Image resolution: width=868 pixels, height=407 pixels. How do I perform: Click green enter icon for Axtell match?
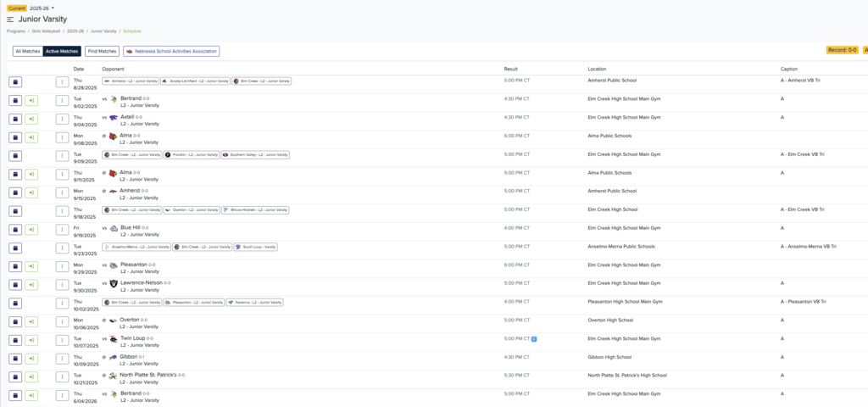(31, 119)
